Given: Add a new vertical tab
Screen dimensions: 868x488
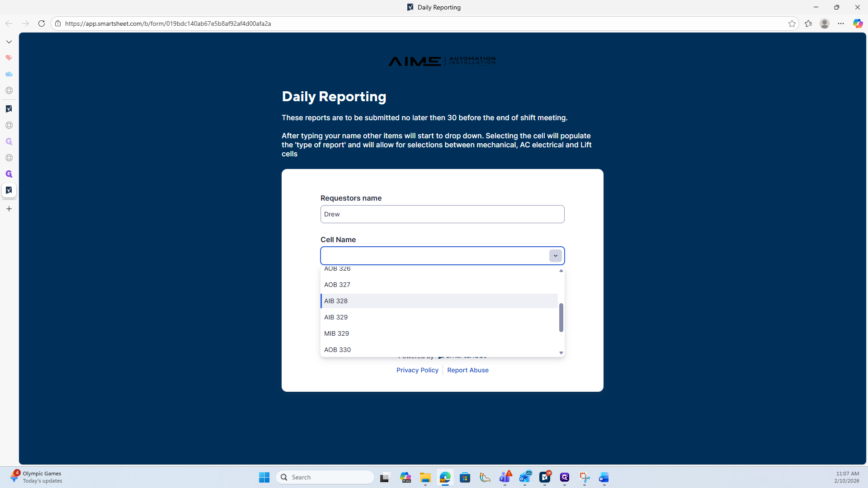Looking at the screenshot, I should pos(9,209).
